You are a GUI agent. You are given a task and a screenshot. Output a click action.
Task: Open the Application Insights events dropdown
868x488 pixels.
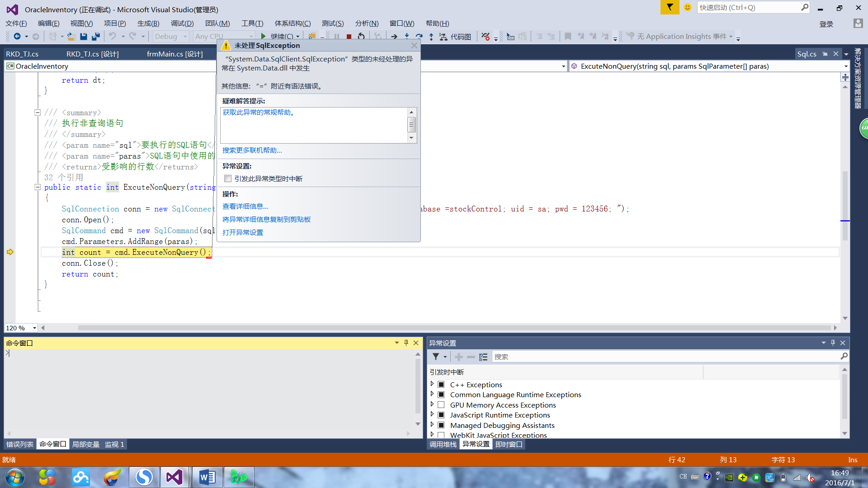click(731, 37)
